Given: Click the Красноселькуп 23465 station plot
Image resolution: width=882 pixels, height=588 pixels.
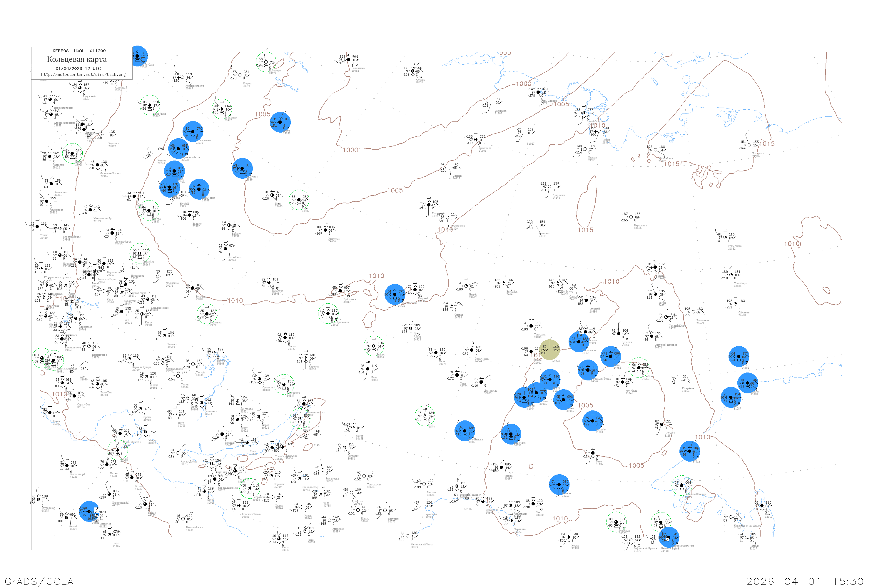Looking at the screenshot, I should click(x=183, y=77).
